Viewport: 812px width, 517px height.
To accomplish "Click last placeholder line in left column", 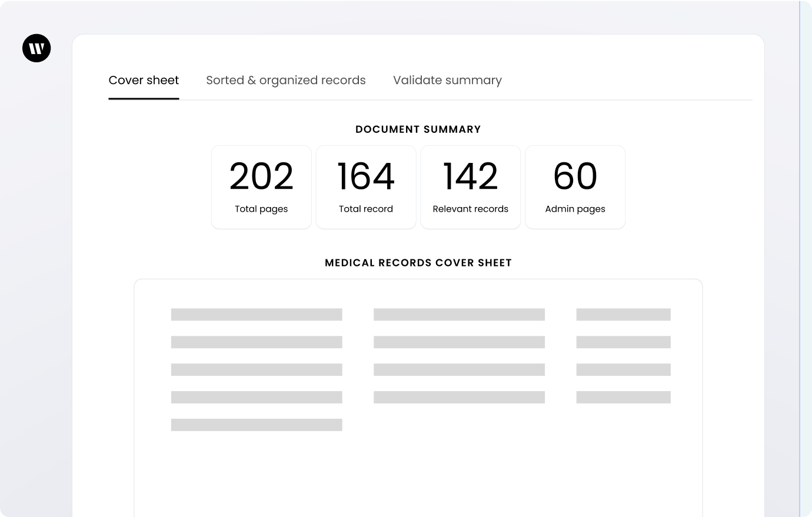I will (x=257, y=425).
